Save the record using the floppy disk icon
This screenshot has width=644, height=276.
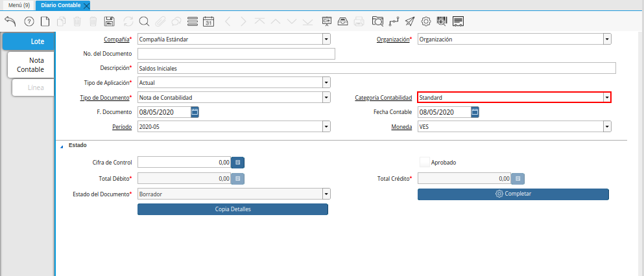(x=109, y=21)
